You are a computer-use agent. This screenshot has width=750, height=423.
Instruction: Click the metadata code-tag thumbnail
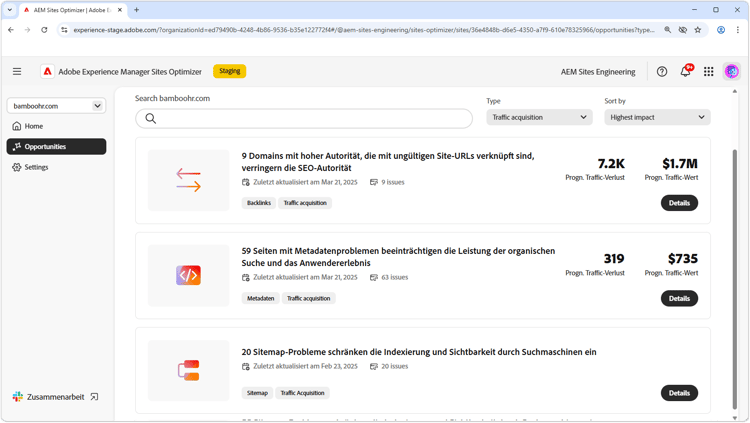(x=188, y=276)
